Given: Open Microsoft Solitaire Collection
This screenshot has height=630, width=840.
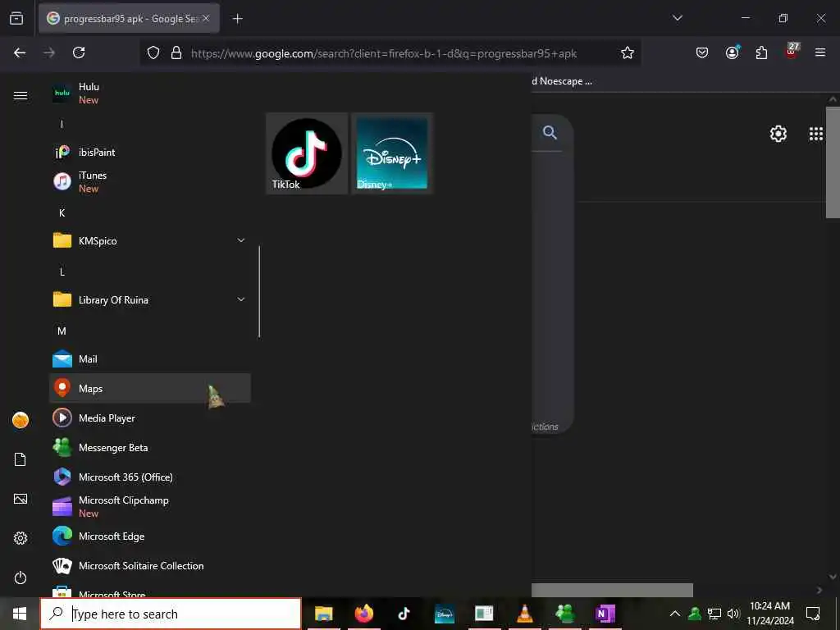Looking at the screenshot, I should (149, 566).
